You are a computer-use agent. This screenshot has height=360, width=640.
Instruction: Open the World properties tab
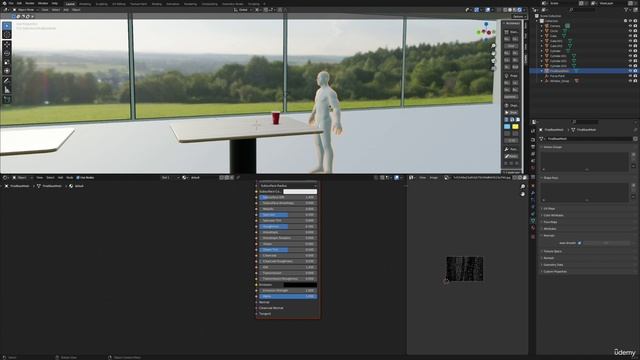click(x=533, y=168)
